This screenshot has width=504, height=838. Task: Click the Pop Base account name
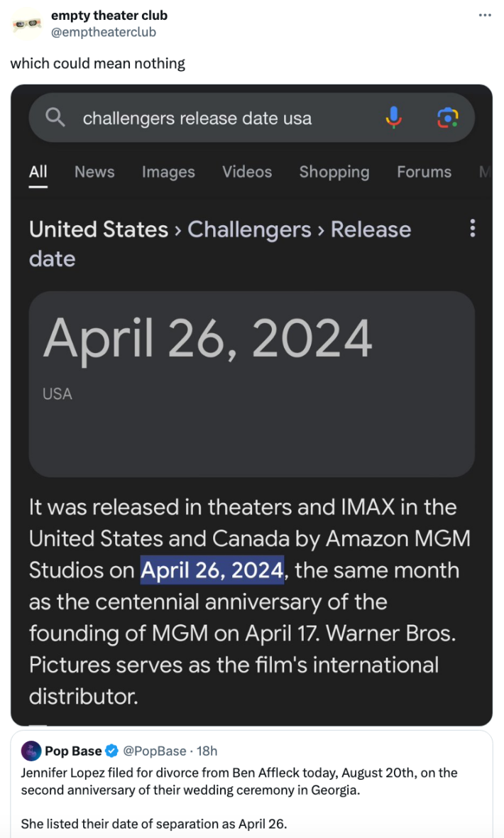[x=73, y=751]
